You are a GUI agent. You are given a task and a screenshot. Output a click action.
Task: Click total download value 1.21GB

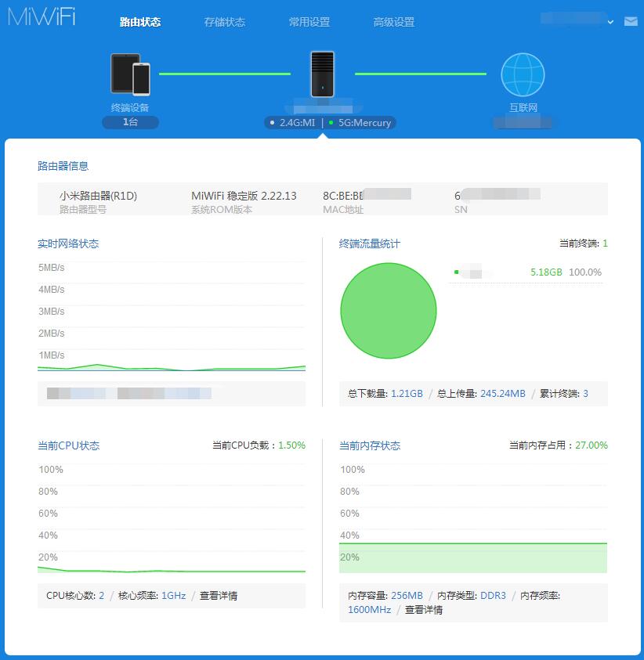point(407,394)
